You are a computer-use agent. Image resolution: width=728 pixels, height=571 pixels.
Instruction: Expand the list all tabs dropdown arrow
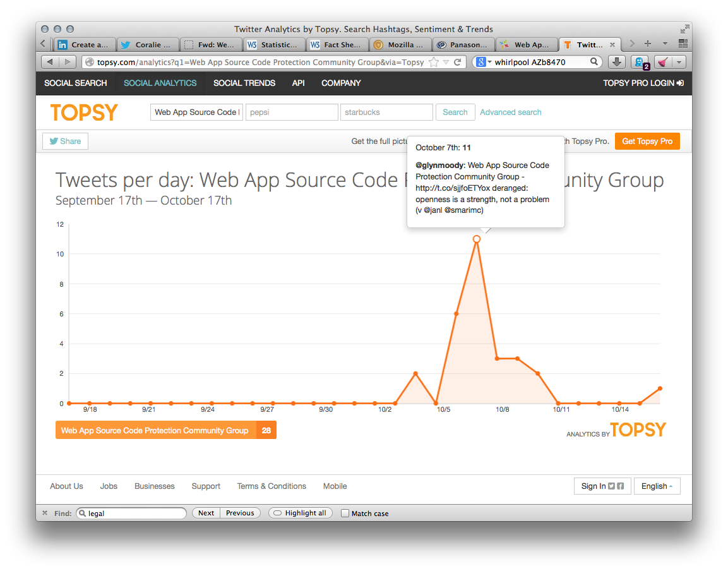click(x=665, y=44)
